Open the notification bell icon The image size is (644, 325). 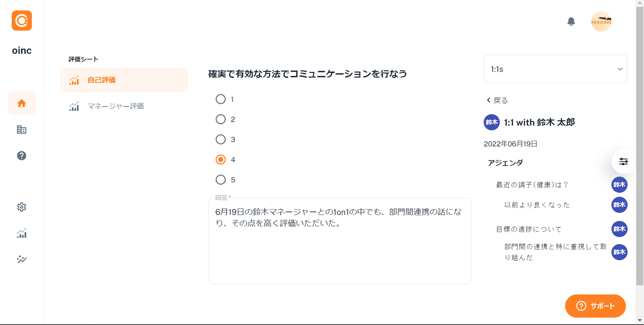(572, 21)
